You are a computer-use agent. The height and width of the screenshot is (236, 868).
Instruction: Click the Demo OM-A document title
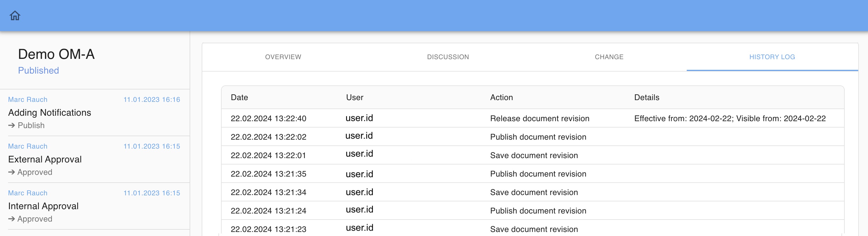click(x=56, y=54)
